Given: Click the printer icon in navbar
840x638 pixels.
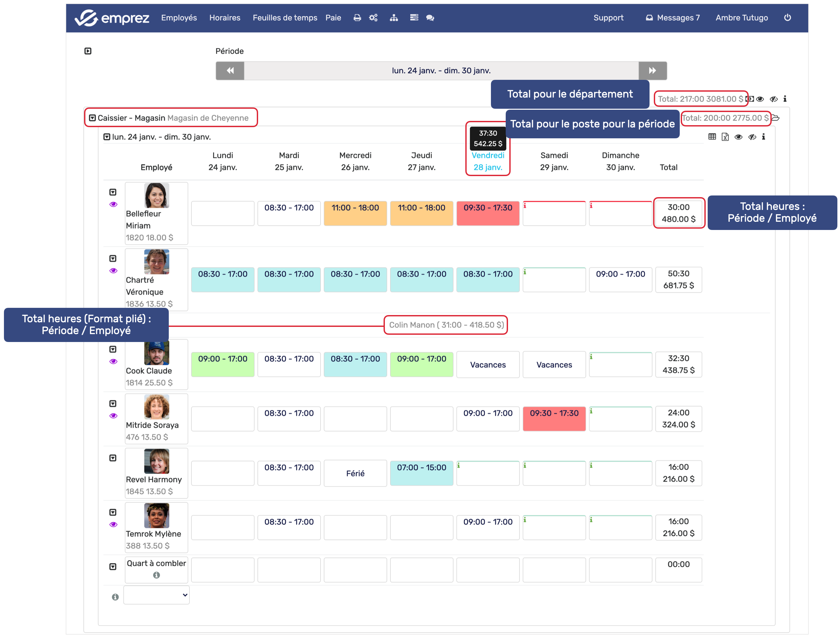Looking at the screenshot, I should (x=357, y=17).
